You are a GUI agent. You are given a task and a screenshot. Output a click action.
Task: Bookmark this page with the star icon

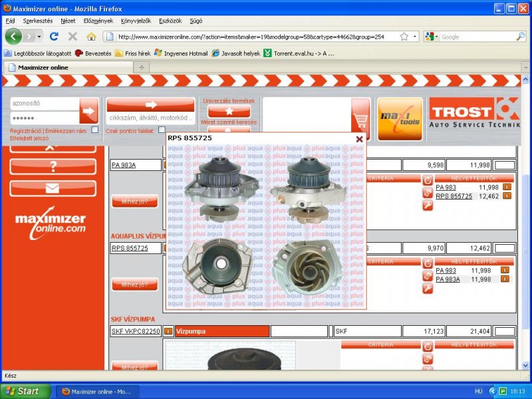click(404, 37)
